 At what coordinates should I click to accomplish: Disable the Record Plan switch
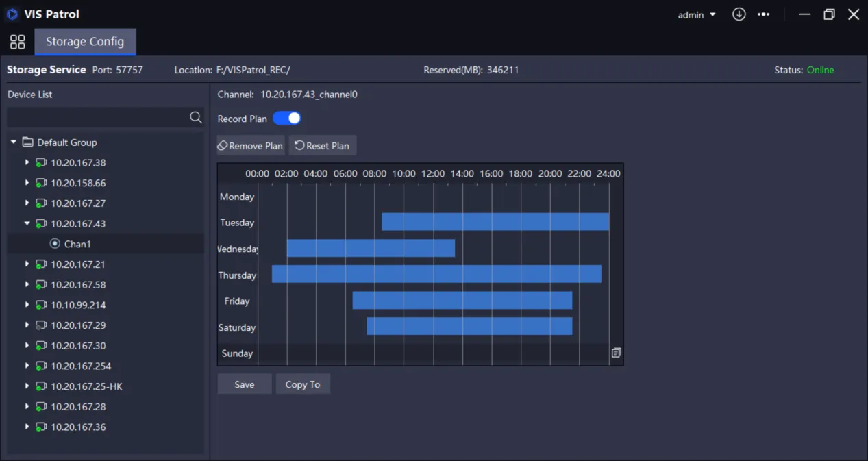coord(286,119)
